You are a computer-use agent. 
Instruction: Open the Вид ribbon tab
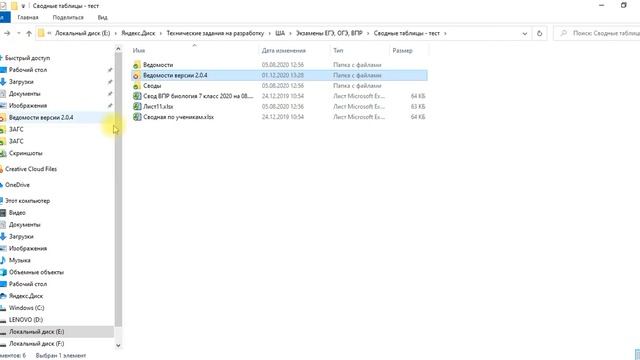click(102, 18)
